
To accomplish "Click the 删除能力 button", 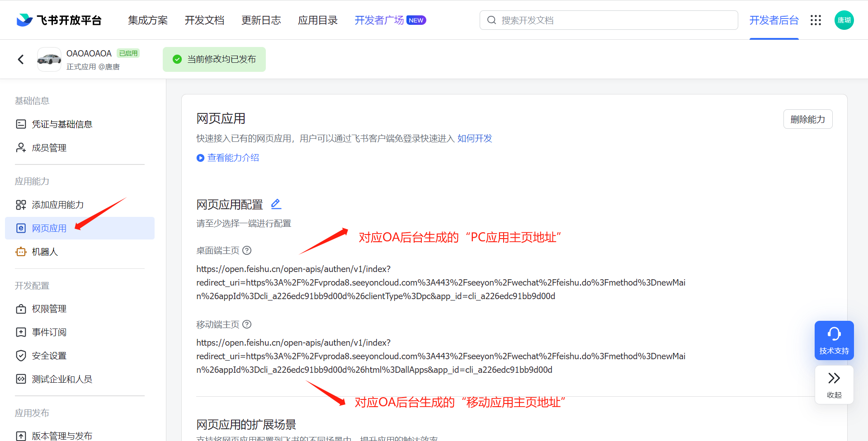I will [808, 119].
